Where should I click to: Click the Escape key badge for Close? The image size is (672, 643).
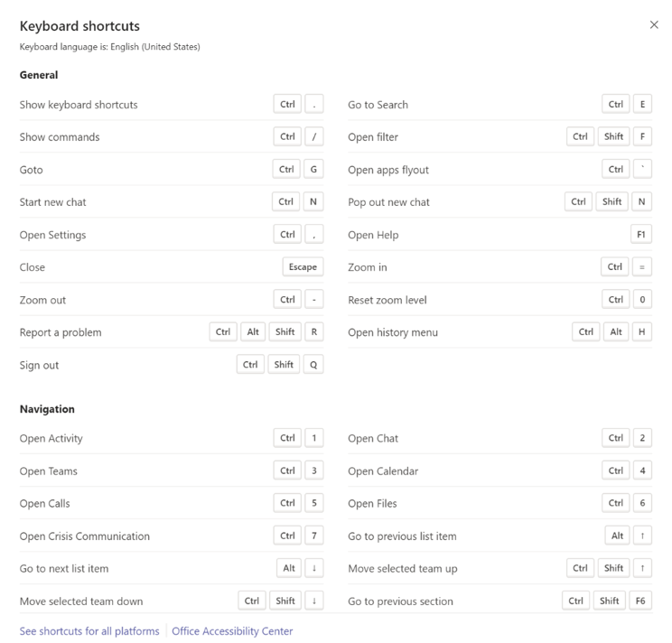click(x=303, y=267)
